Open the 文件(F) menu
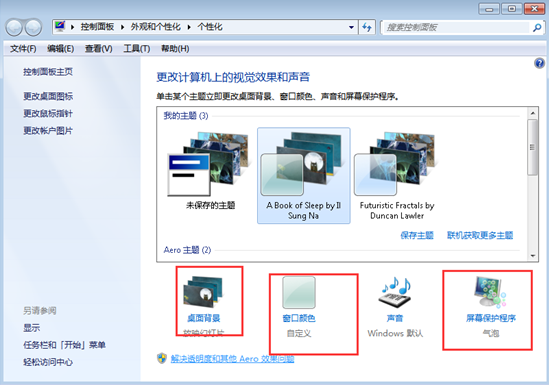Screen dimensions: 549x385 click(23, 49)
